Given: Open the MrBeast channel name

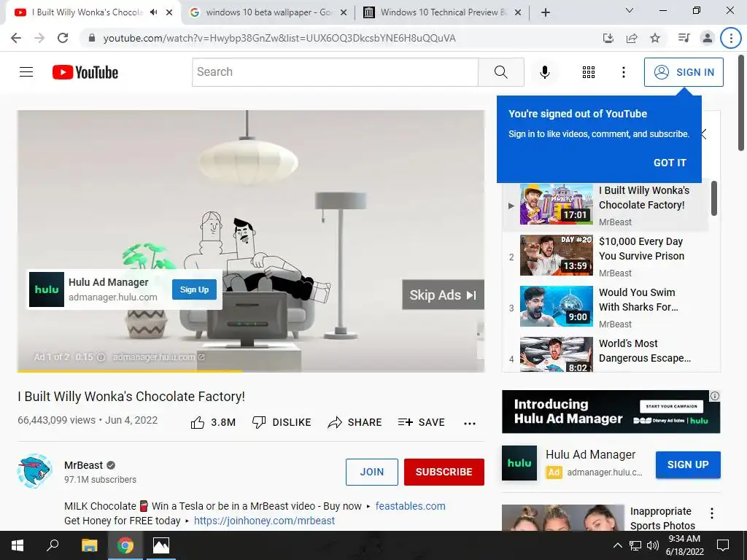Looking at the screenshot, I should click(x=83, y=465).
